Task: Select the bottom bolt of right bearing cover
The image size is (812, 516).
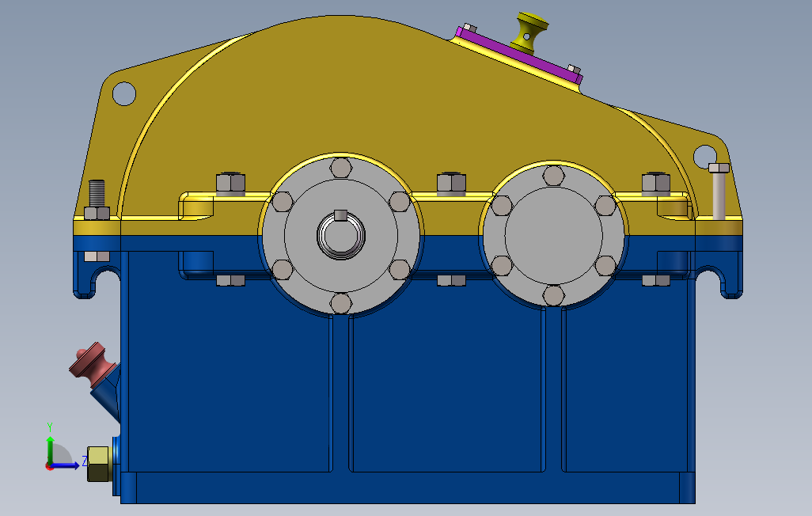Action: [553, 296]
